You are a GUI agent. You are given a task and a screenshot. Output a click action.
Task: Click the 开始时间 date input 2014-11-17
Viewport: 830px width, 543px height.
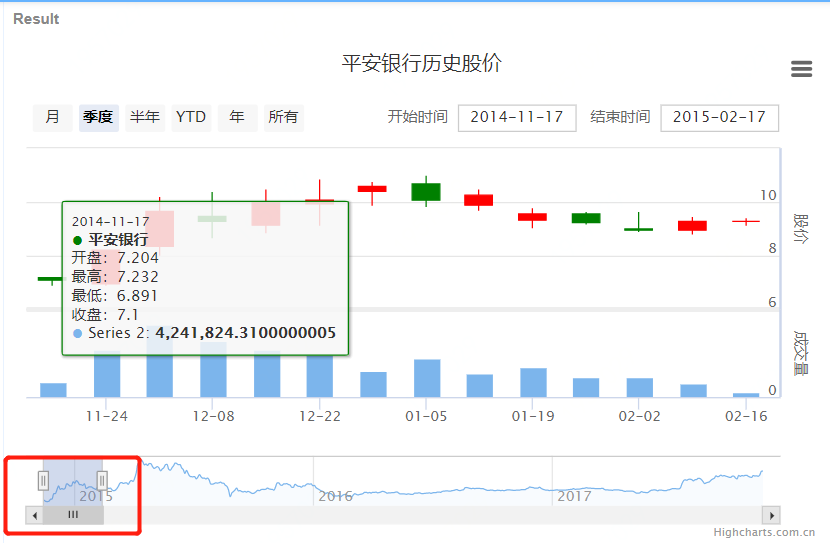click(x=517, y=117)
